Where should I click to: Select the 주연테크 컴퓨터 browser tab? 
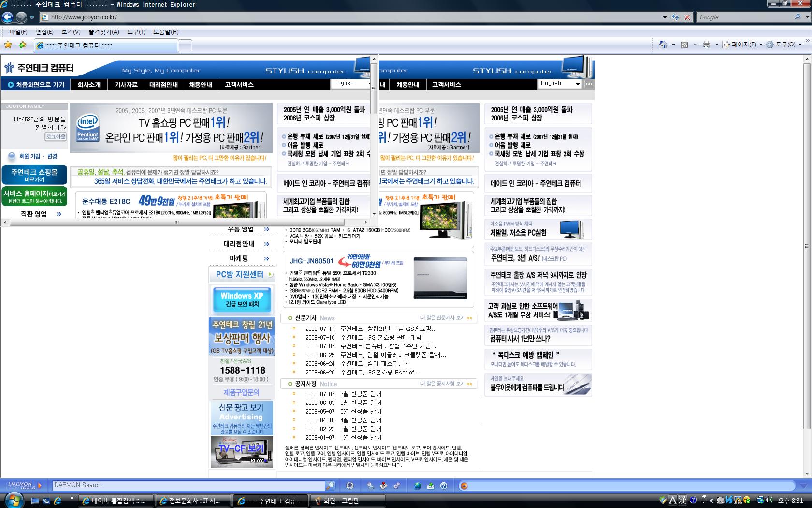tap(106, 45)
